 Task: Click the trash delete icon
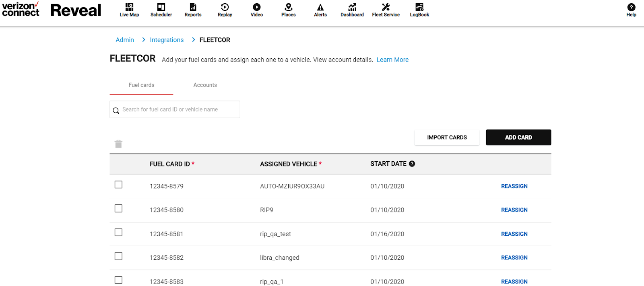118,144
